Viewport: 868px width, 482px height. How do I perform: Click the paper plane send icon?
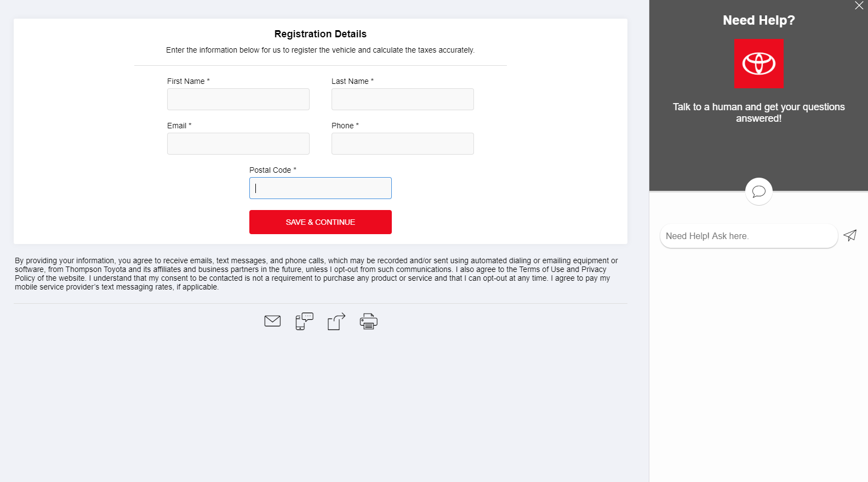tap(850, 236)
